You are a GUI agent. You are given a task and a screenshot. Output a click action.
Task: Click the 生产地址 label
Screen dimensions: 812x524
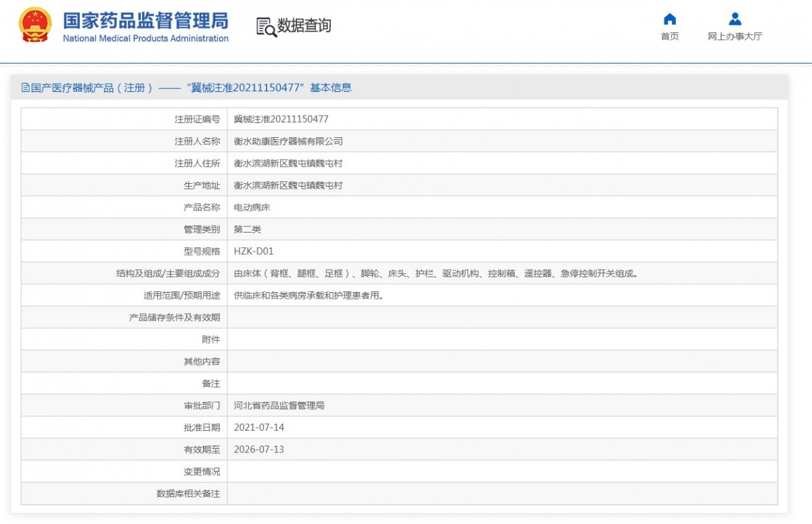click(x=202, y=185)
